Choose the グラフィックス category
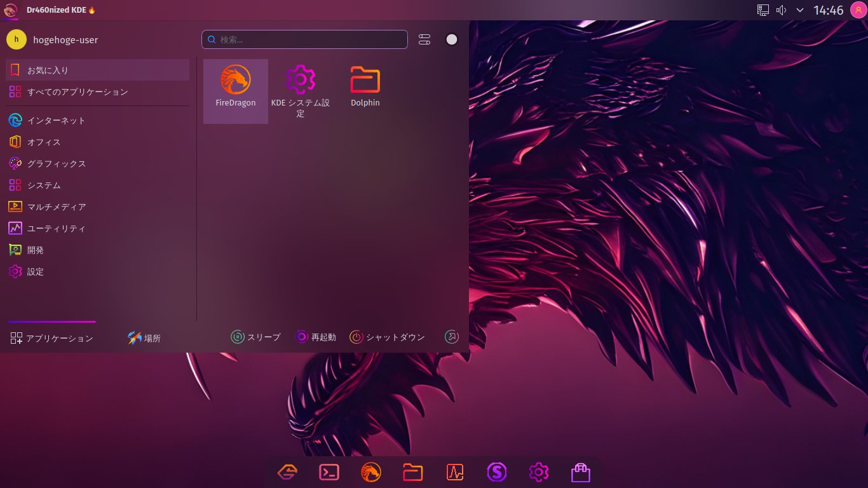868x488 pixels. tap(98, 163)
